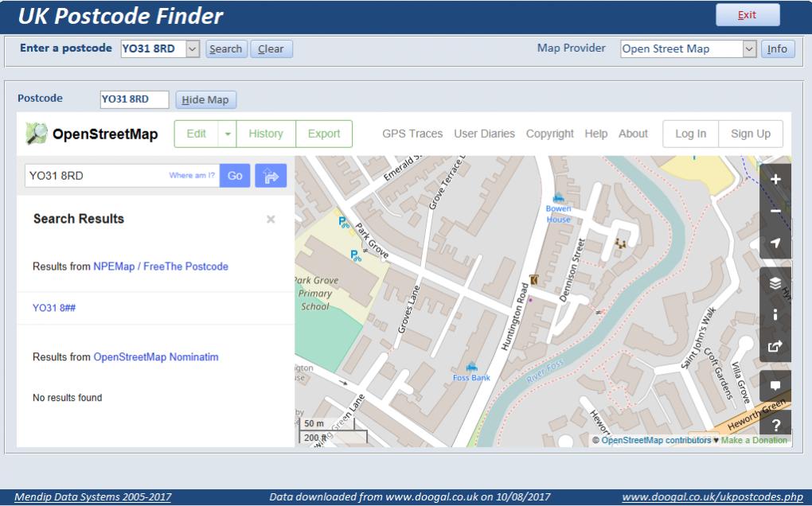Open the About menu item

(633, 134)
